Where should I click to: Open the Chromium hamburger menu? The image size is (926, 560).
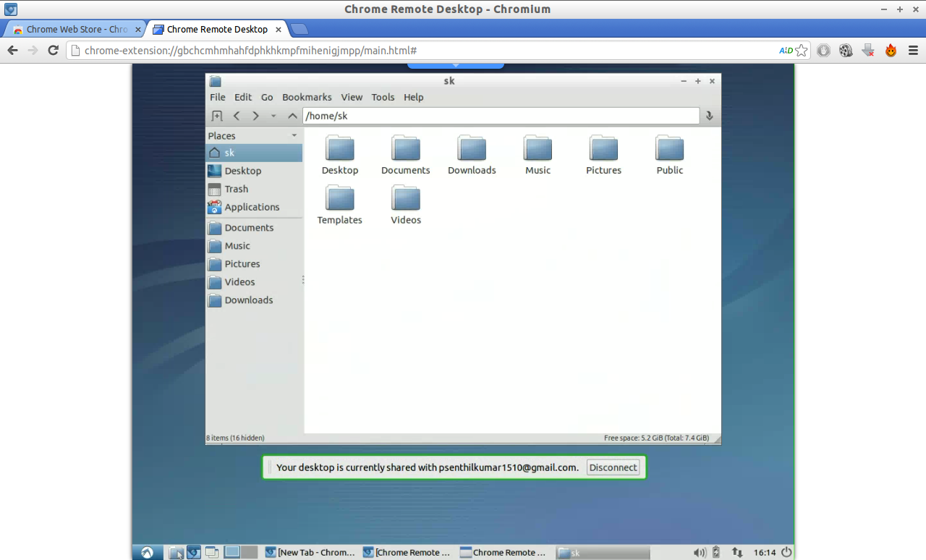913,51
